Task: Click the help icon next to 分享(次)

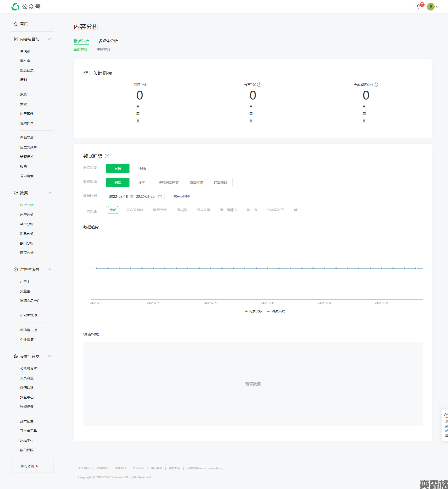Action: 259,85
